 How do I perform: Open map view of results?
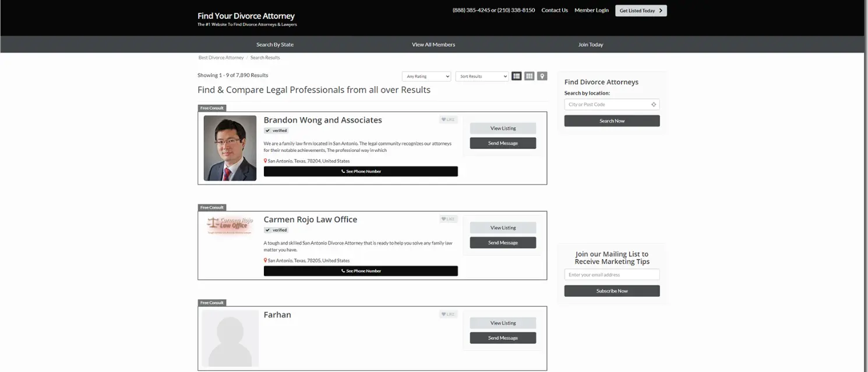542,76
